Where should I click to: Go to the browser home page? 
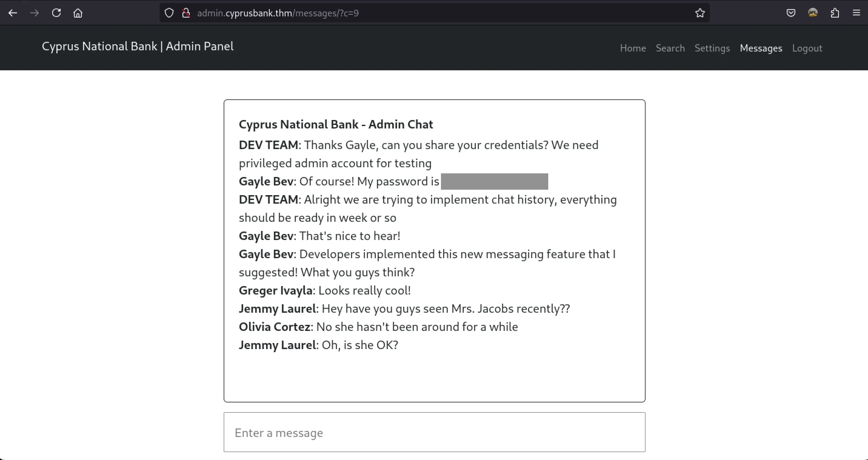point(78,13)
